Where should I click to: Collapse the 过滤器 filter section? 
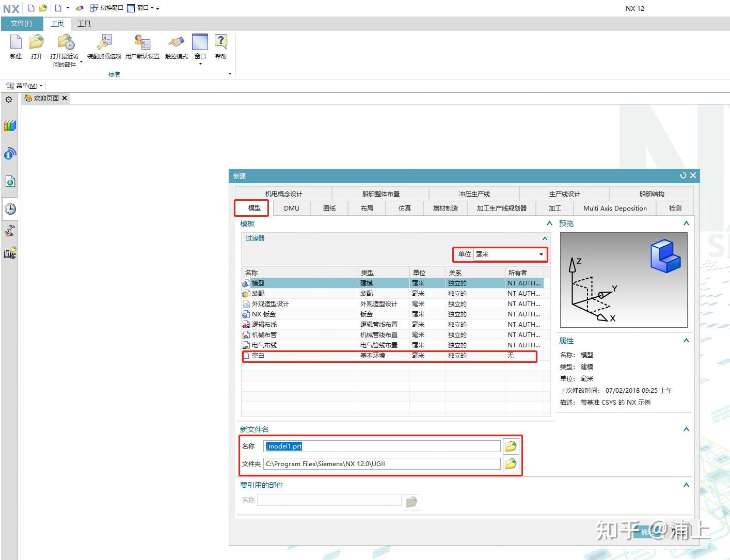tap(545, 238)
